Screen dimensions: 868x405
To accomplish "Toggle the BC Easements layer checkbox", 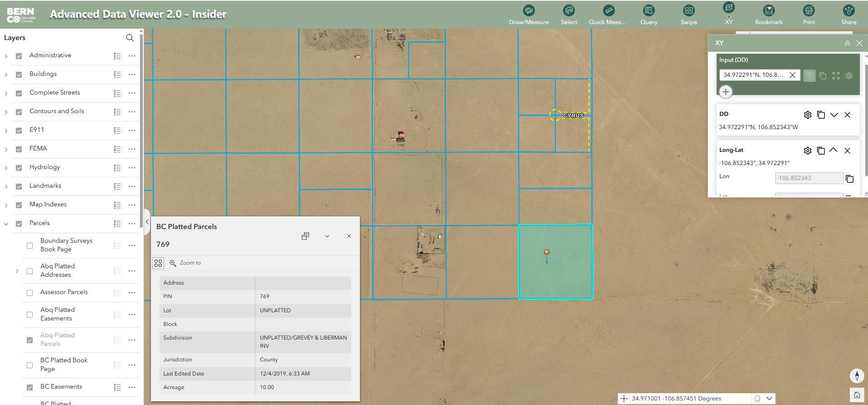I will pyautogui.click(x=30, y=387).
